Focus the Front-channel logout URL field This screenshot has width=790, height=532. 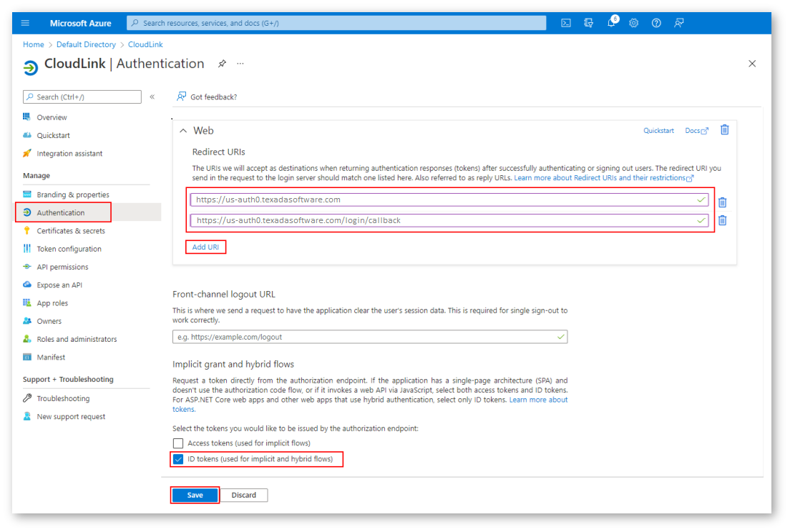click(370, 338)
